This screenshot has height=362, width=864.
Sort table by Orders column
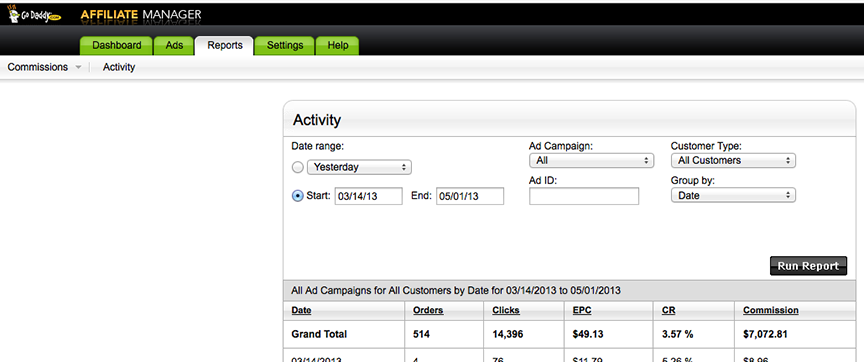[x=428, y=310]
